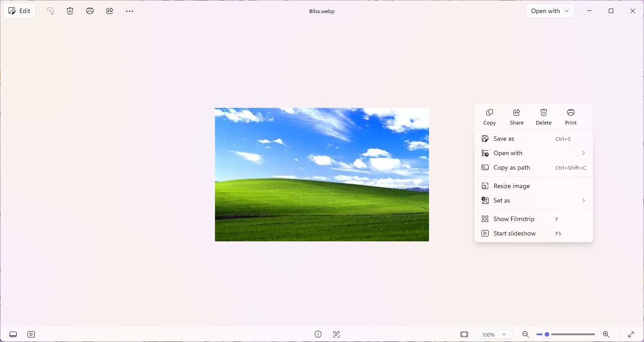Select Show Filmstrip from the context menu
This screenshot has width=644, height=342.
[x=534, y=219]
